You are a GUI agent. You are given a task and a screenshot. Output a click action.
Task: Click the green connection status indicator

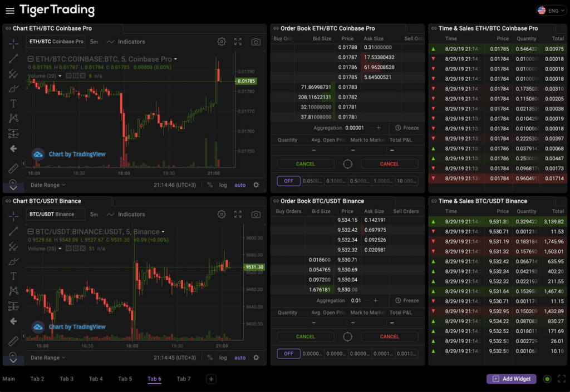(547, 379)
